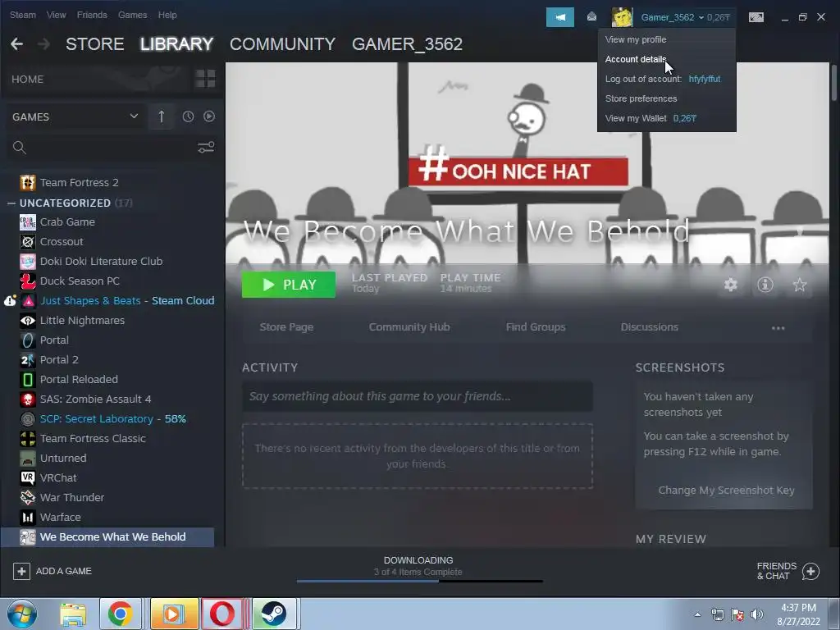Open the Store Page link
840x630 pixels.
[x=286, y=326]
